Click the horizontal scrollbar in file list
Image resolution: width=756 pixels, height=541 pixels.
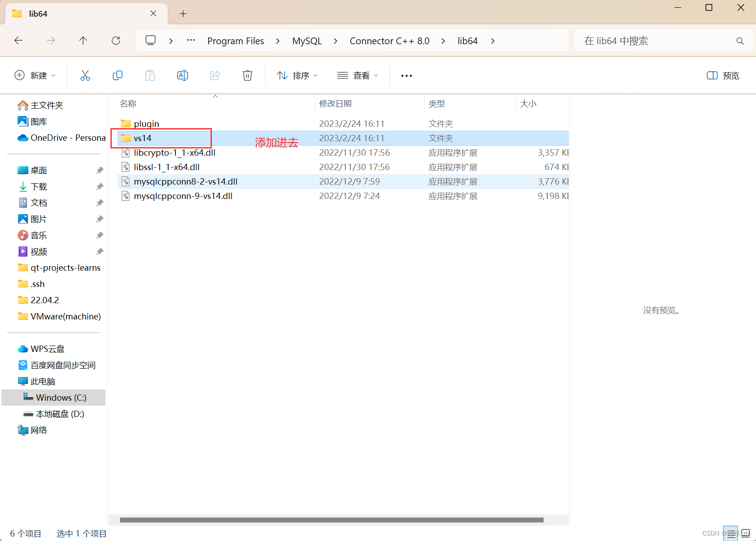point(331,520)
